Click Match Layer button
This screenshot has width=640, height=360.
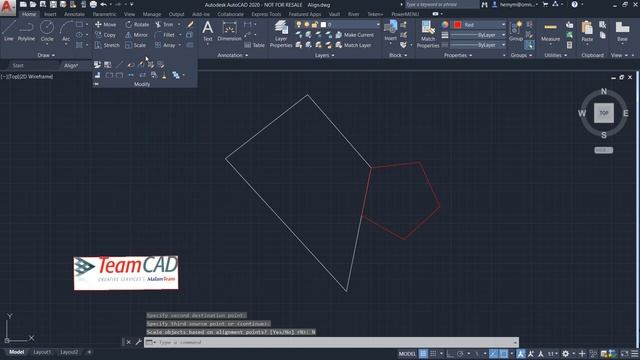click(x=353, y=45)
